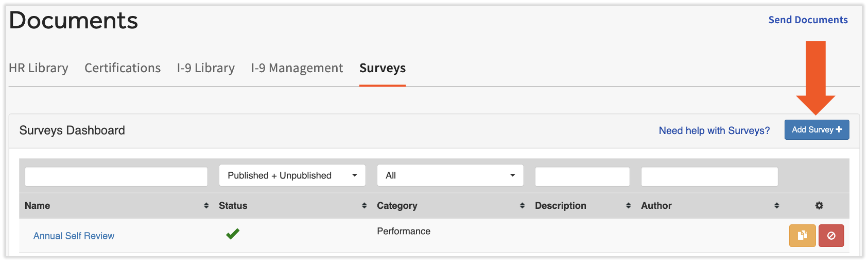Open the table settings gear icon
Screen dimensions: 868x262
click(819, 206)
